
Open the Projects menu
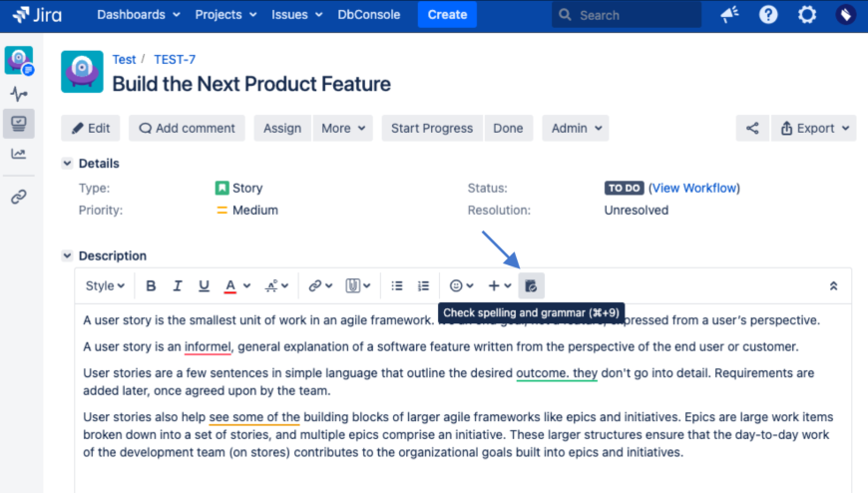click(x=225, y=15)
